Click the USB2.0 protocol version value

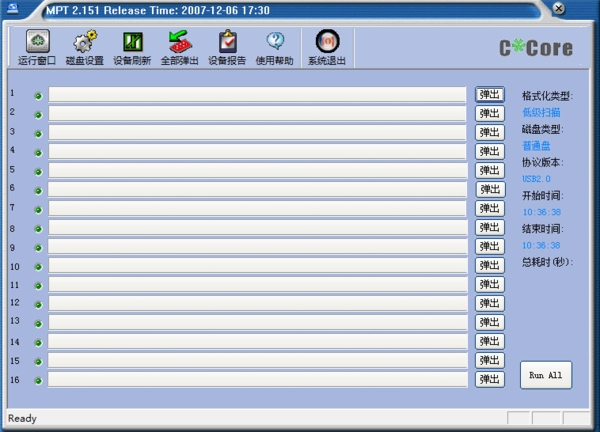(x=536, y=179)
